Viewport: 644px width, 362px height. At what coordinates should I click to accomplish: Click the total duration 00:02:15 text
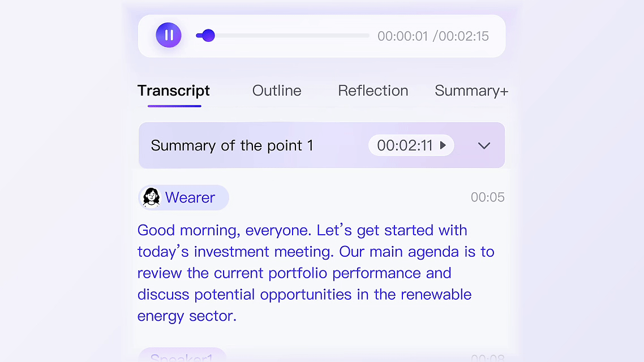tap(463, 36)
